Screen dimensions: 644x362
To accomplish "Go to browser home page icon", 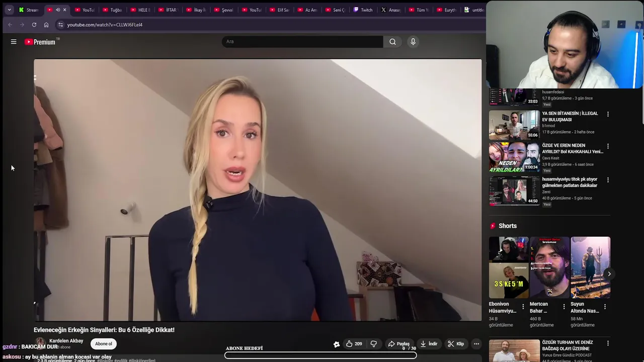I will coord(46,25).
